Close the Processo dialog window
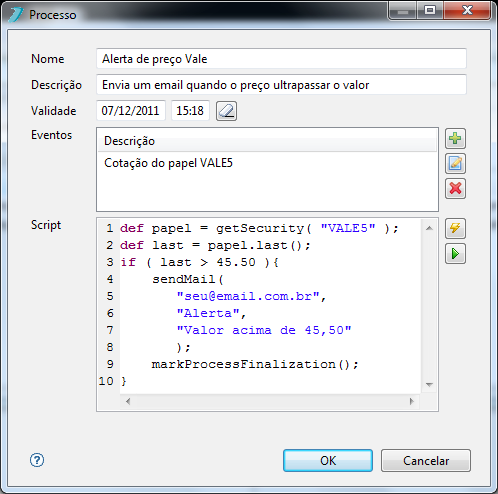Screen dimensions: 498x494 467,11
